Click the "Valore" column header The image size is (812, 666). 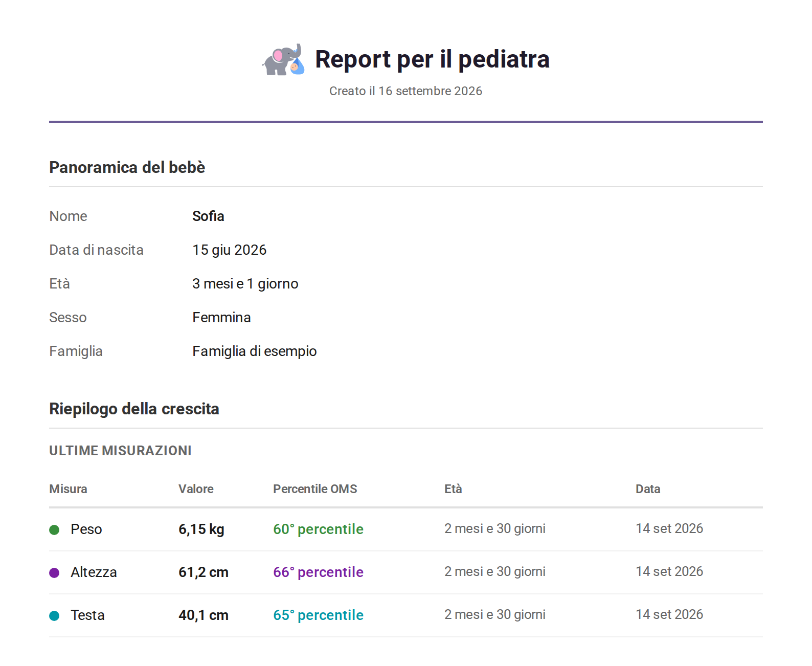pos(196,489)
